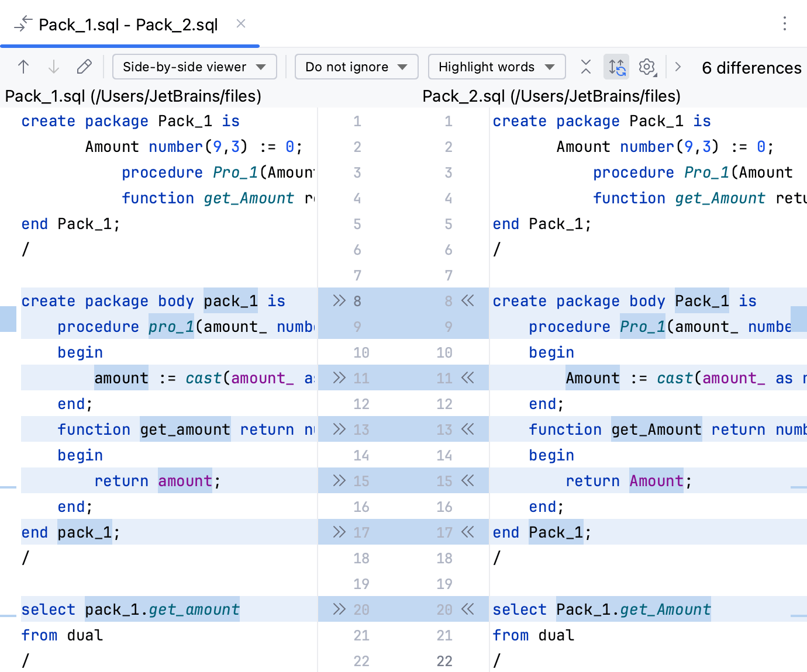Screen dimensions: 807x672
Task: Select the Pack_1.sql - Pack_2.sql tab
Action: (128, 25)
